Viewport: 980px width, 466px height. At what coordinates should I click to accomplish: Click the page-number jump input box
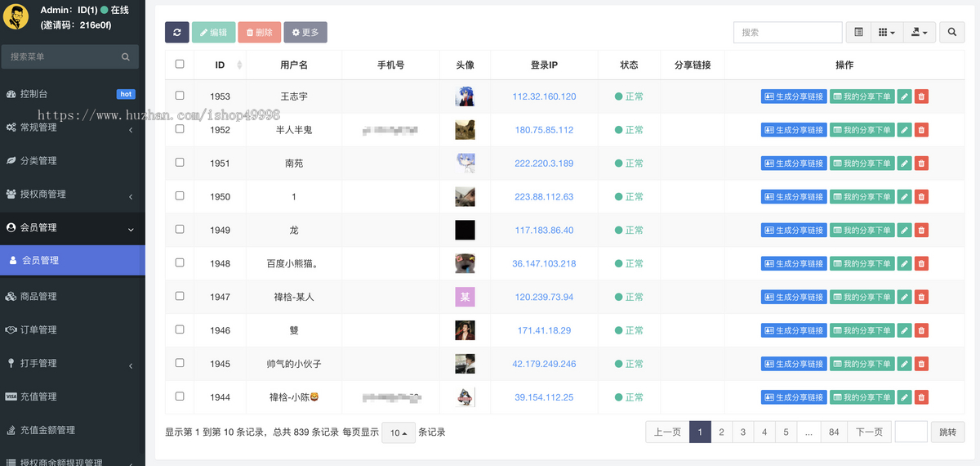[911, 432]
